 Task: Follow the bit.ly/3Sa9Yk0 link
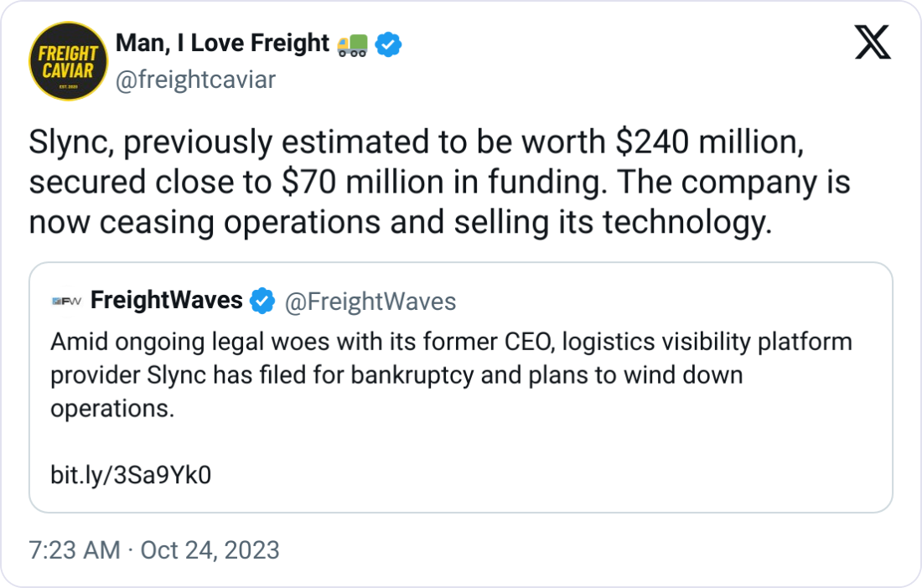(131, 476)
